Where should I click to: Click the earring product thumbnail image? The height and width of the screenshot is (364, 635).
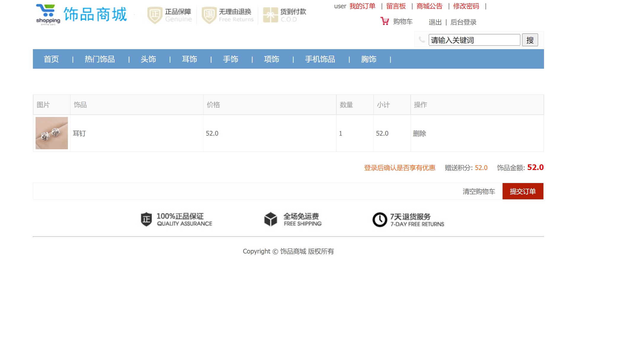[x=52, y=133]
